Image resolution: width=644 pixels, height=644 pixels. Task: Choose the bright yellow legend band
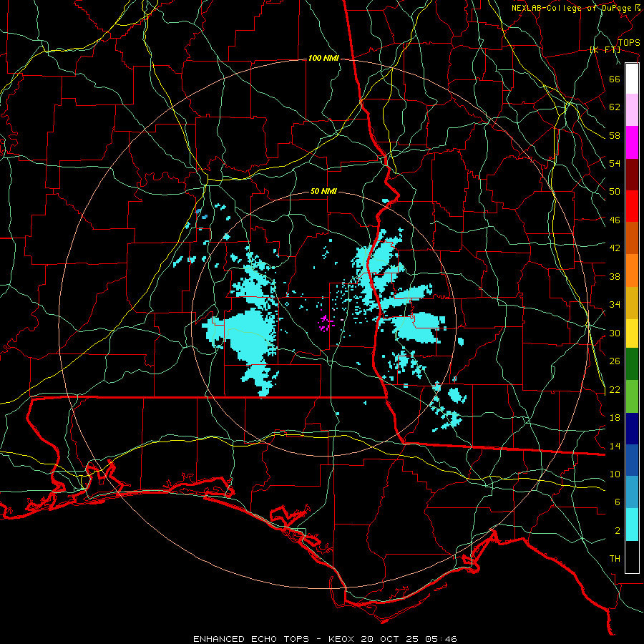tap(632, 333)
